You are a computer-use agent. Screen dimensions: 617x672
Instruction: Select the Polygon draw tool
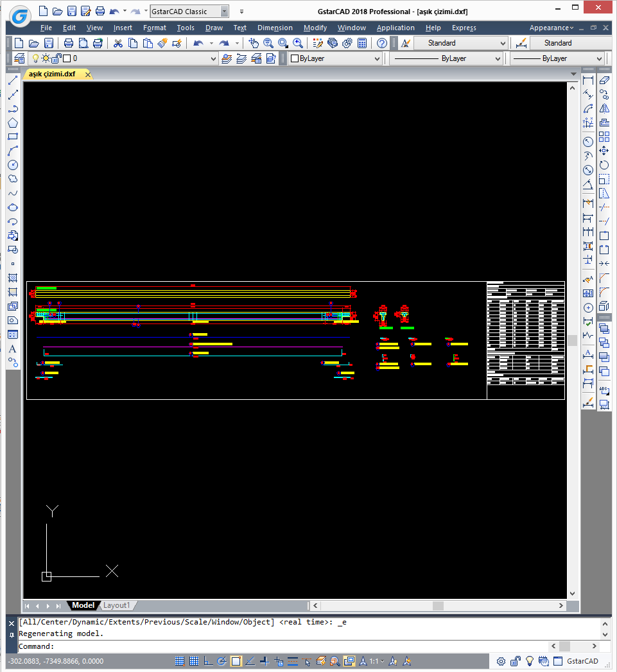[x=13, y=123]
